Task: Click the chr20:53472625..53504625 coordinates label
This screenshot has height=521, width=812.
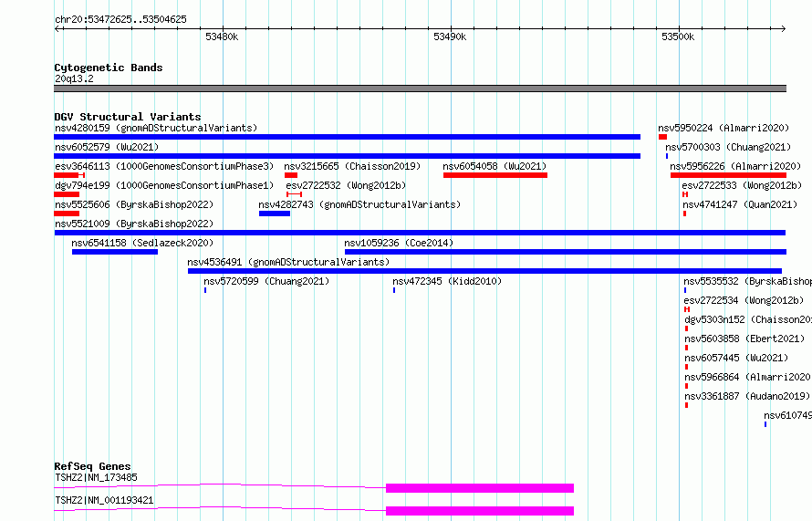Action: click(120, 19)
